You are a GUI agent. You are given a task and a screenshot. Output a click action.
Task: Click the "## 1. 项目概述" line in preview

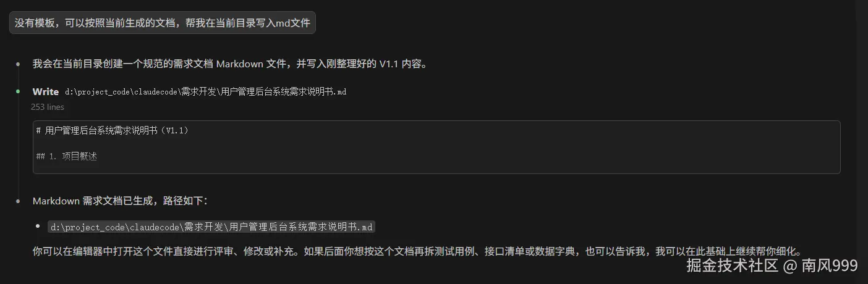(x=67, y=156)
